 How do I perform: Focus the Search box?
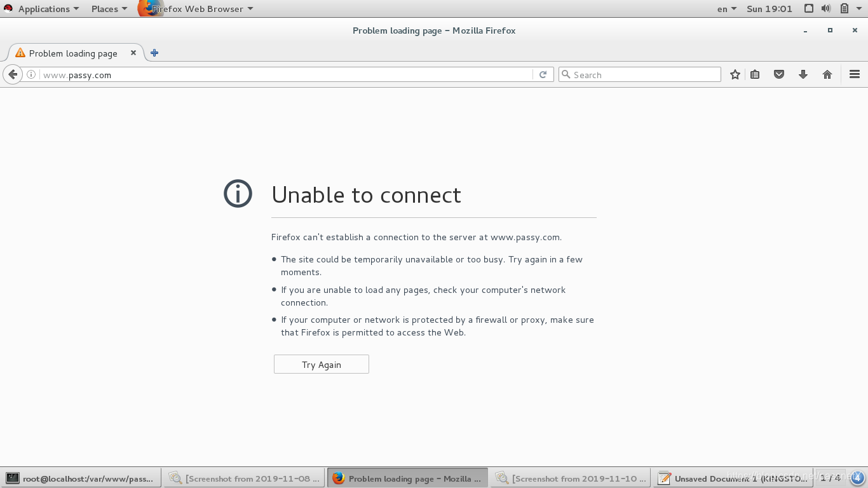coord(640,74)
